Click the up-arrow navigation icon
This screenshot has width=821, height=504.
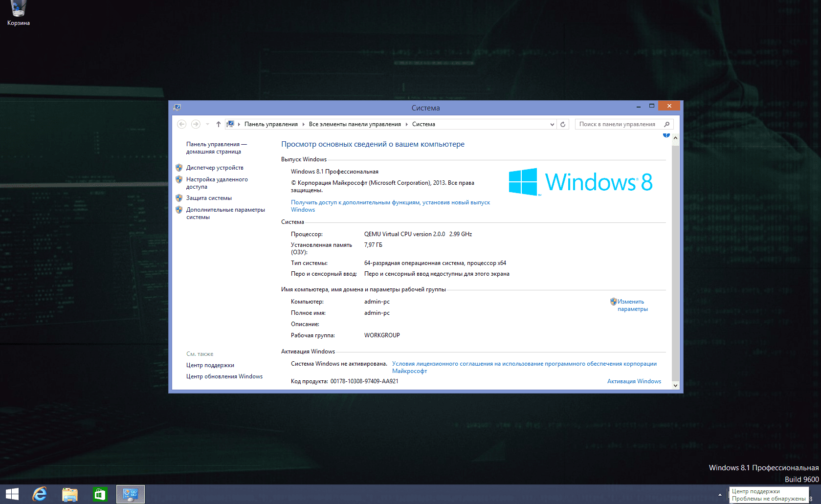219,124
